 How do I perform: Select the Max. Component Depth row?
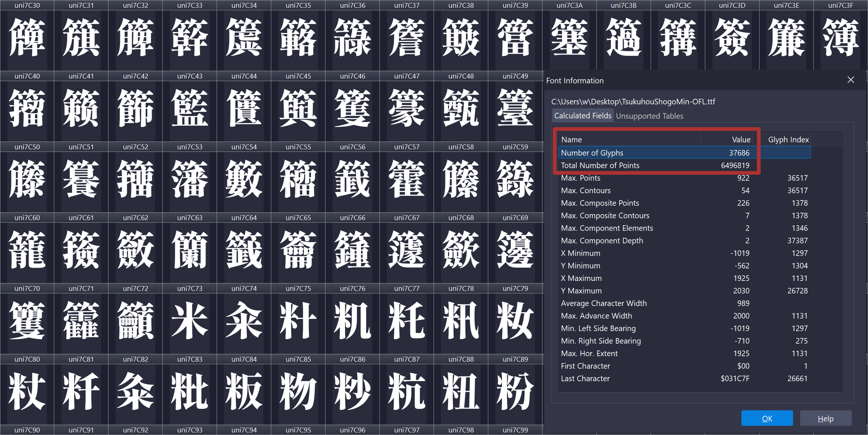685,240
